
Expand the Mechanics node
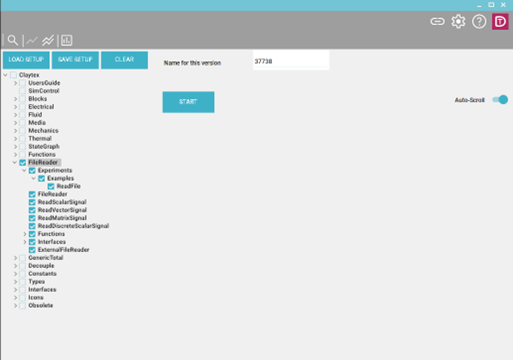click(x=15, y=131)
